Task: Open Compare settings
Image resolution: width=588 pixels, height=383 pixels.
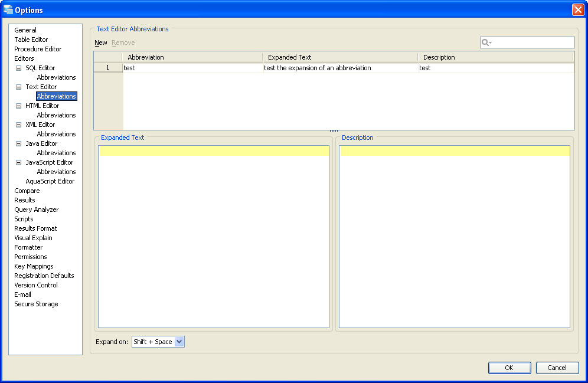Action: (27, 191)
